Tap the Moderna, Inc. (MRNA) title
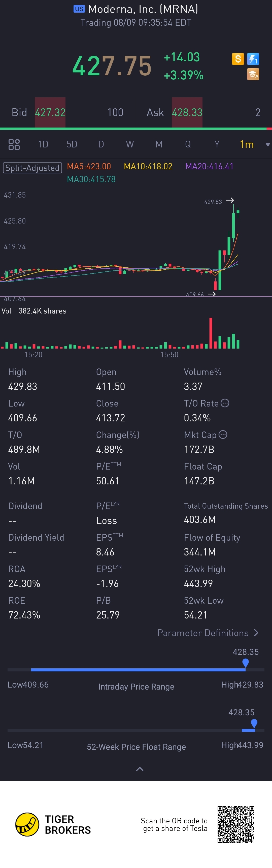 [x=143, y=9]
